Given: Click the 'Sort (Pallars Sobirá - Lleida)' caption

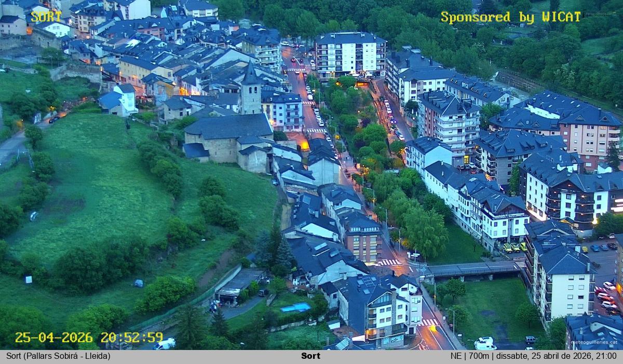Looking at the screenshot, I should pos(58,356).
